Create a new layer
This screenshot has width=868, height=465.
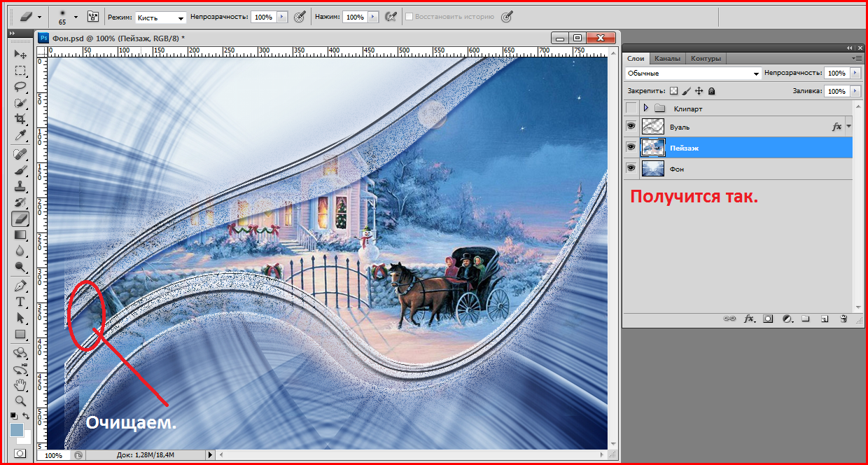pyautogui.click(x=825, y=319)
